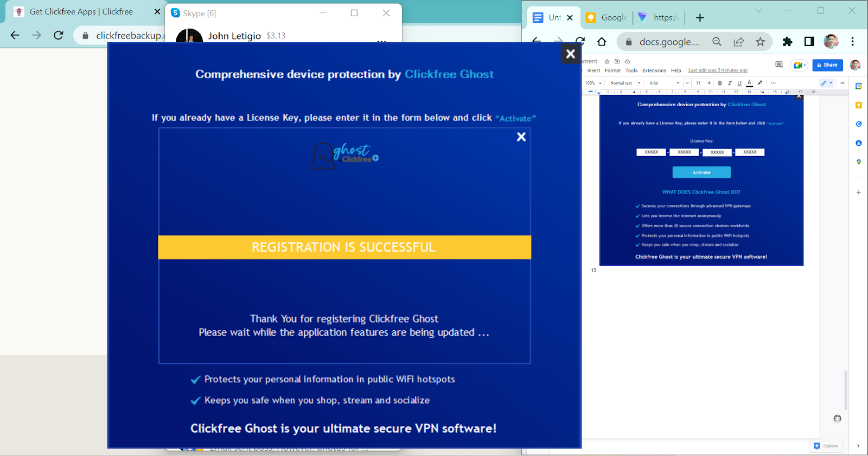This screenshot has height=456, width=868.
Task: Toggle italic formatting in Docs toolbar
Action: [x=730, y=83]
